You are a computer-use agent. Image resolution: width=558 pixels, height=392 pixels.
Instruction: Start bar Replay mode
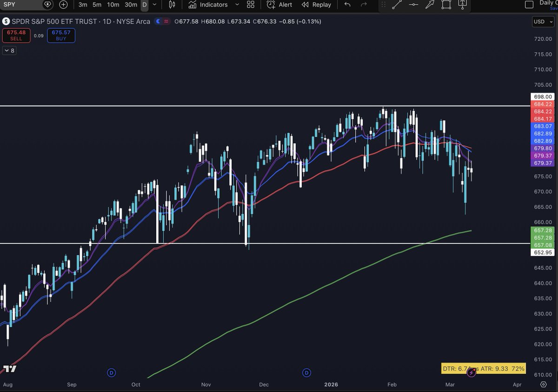point(316,5)
